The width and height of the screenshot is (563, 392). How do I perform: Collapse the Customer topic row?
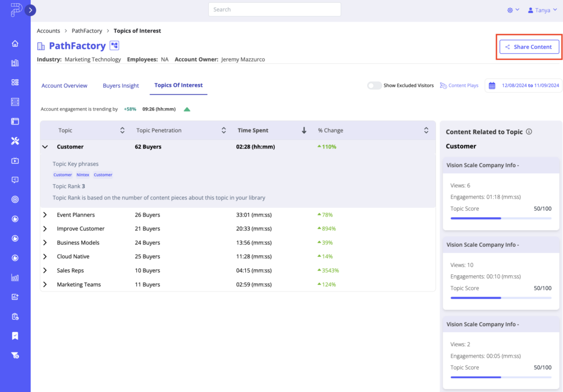point(45,147)
